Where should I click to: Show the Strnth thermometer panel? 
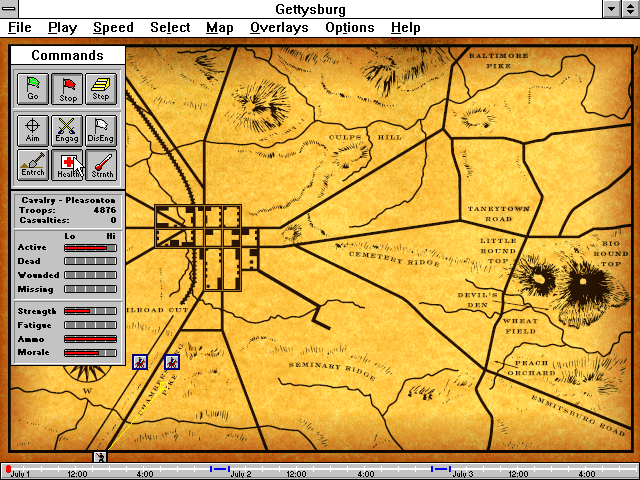(101, 164)
